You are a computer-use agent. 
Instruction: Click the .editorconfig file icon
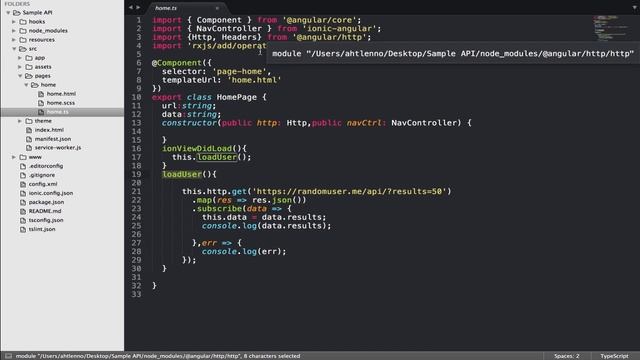click(x=23, y=166)
